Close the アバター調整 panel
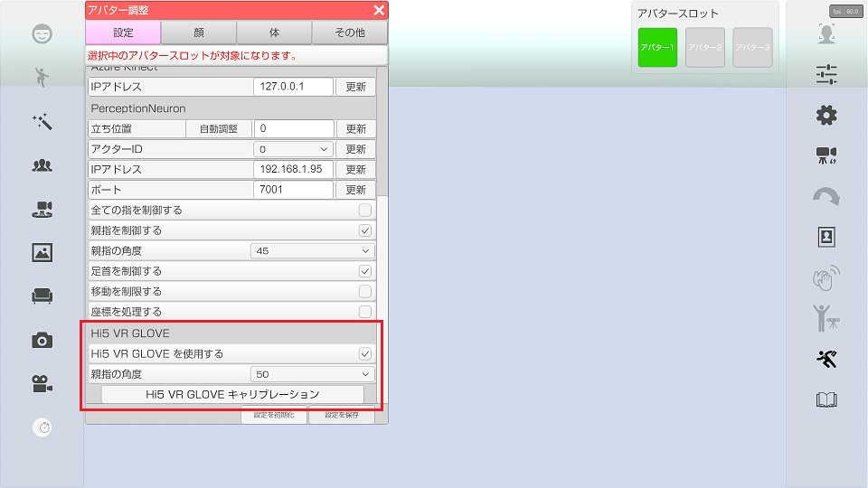Screen dimensions: 868x488 point(379,11)
